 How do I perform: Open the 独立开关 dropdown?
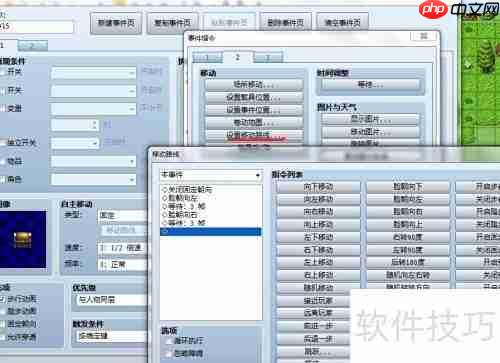pos(75,143)
